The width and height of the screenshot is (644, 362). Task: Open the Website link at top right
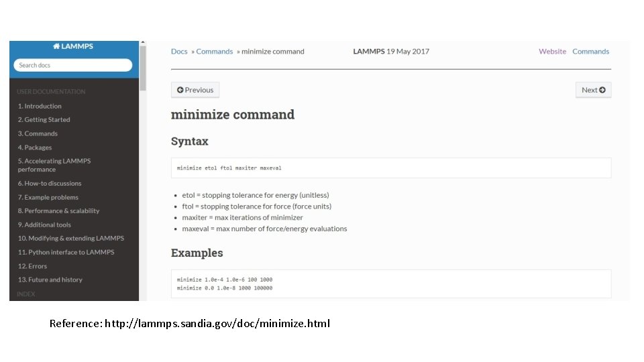pyautogui.click(x=552, y=52)
